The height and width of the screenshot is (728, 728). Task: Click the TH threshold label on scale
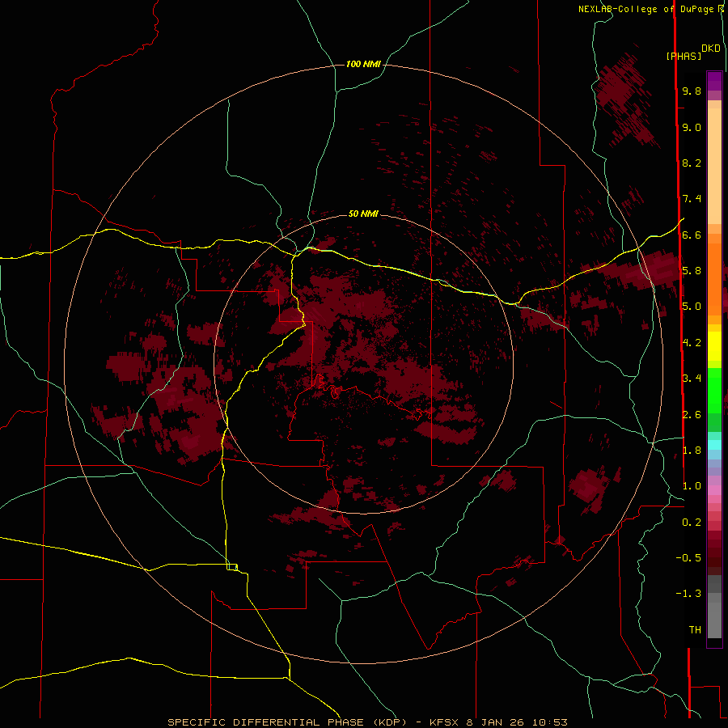point(695,629)
